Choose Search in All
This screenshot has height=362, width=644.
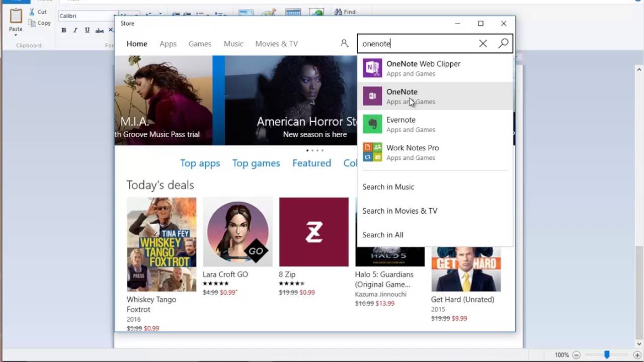coord(383,235)
